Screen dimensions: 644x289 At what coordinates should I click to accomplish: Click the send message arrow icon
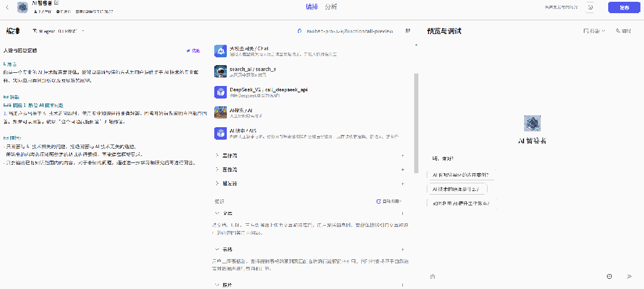[630, 276]
